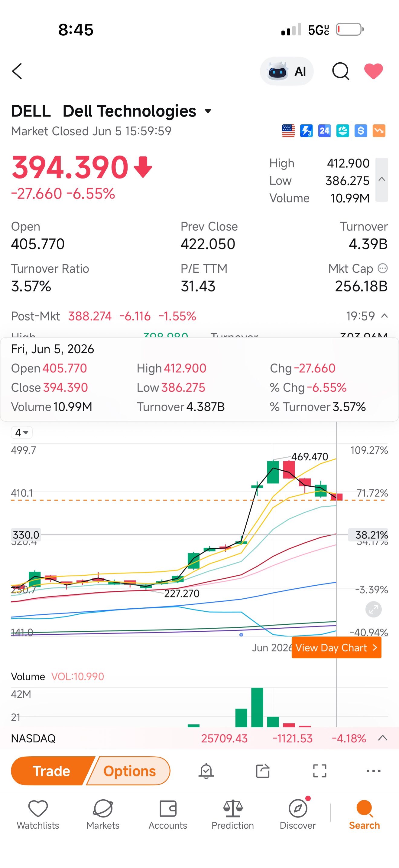Tap the orange trend line badge

coord(379,131)
